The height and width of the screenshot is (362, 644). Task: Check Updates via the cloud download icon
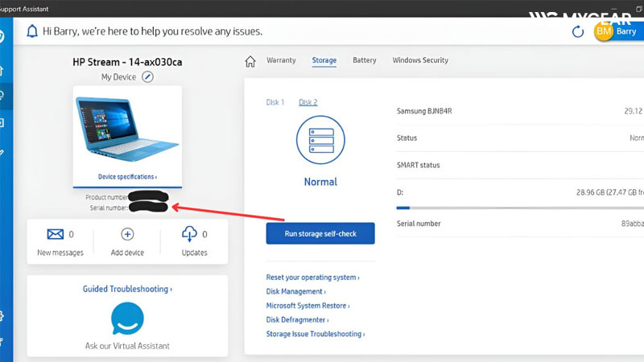[190, 234]
